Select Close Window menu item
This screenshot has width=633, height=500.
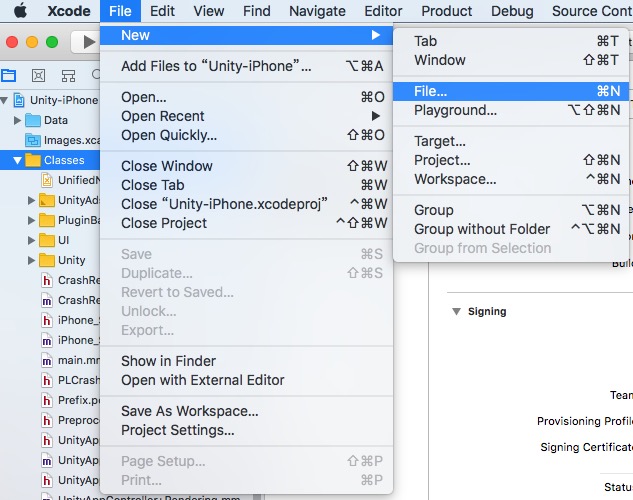pyautogui.click(x=246, y=166)
